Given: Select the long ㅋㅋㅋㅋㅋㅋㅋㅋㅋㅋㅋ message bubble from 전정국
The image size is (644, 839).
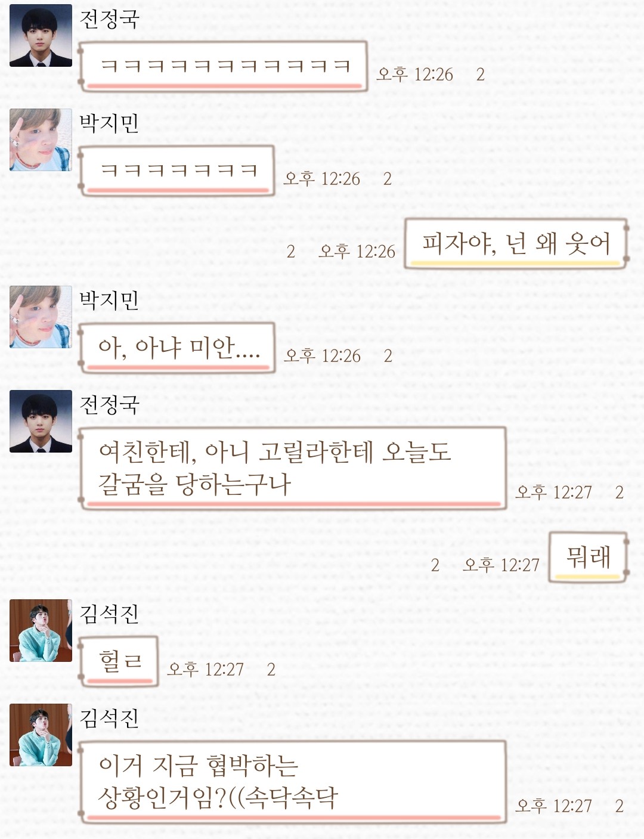Looking at the screenshot, I should 223,66.
